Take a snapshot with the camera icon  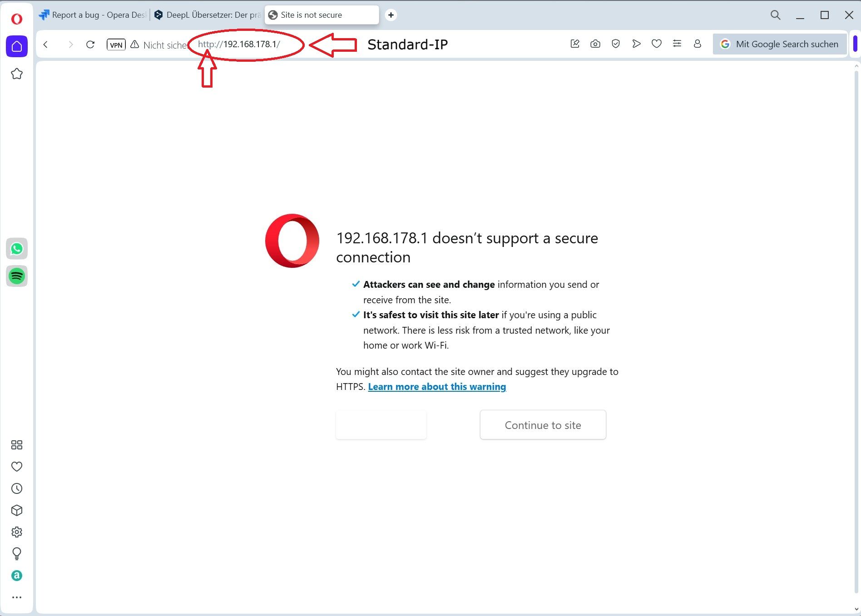pos(595,44)
